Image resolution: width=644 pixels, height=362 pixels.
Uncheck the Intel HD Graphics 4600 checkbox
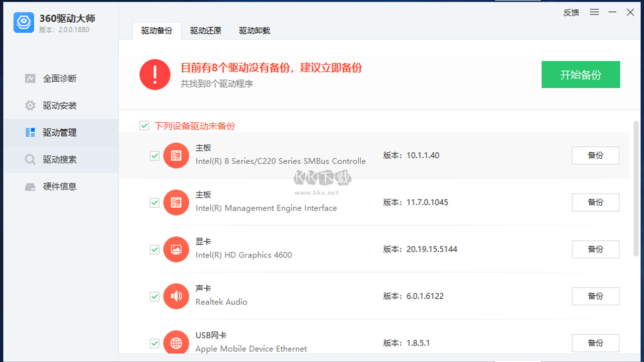click(155, 249)
